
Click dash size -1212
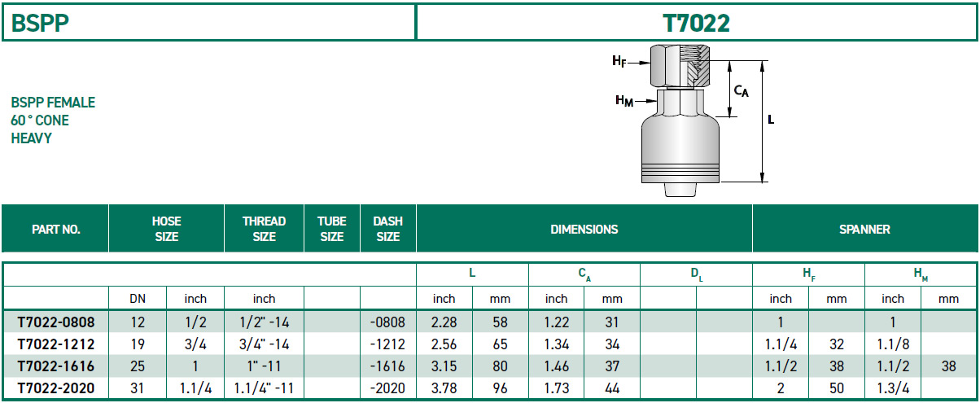[387, 344]
